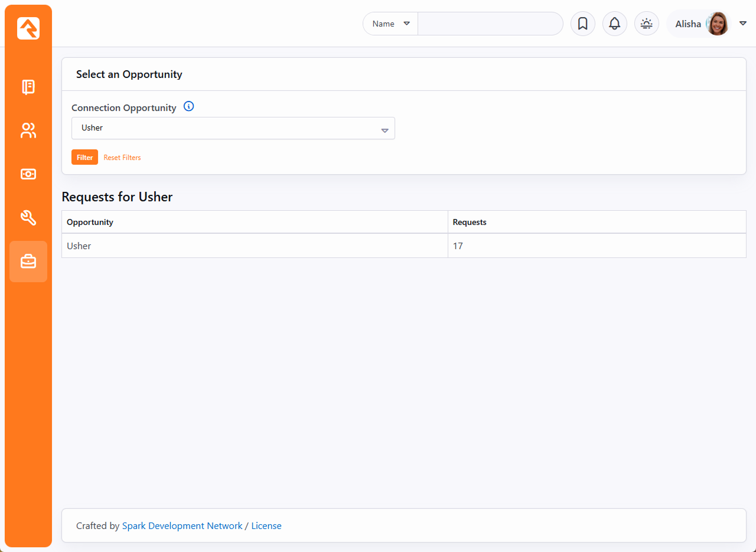Toggle the light/dark theme sun icon
756x552 pixels.
[646, 24]
